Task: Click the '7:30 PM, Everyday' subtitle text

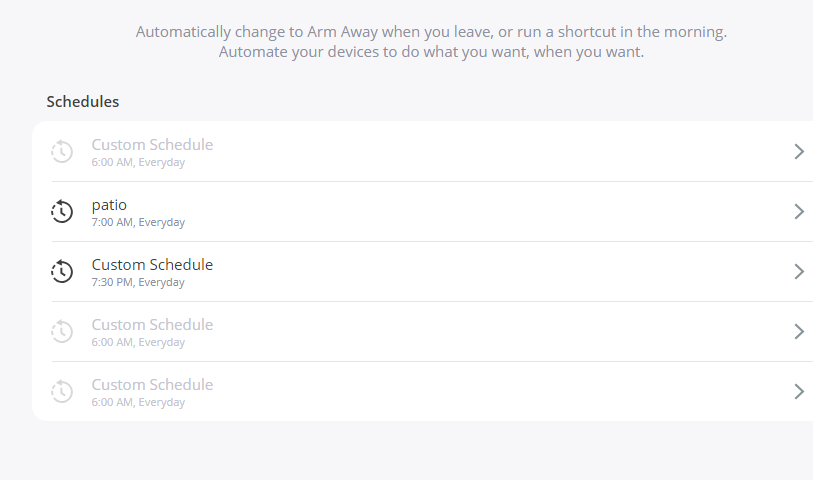Action: point(138,283)
